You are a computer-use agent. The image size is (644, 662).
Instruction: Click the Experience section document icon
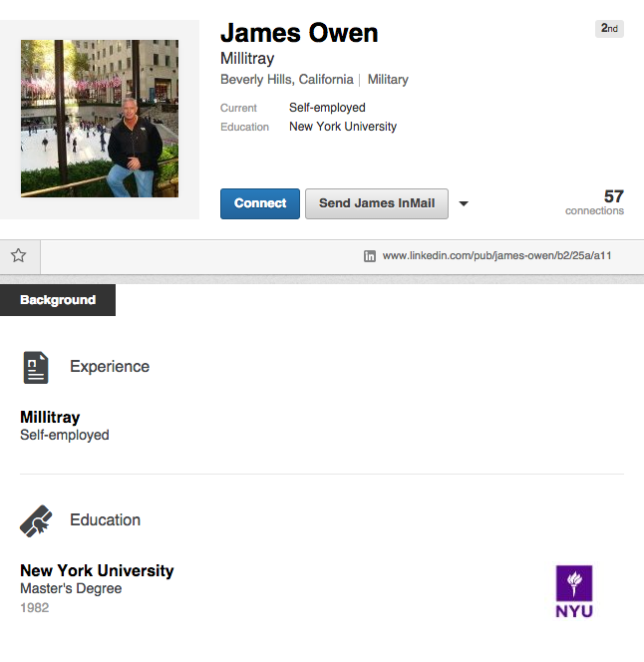pyautogui.click(x=36, y=367)
